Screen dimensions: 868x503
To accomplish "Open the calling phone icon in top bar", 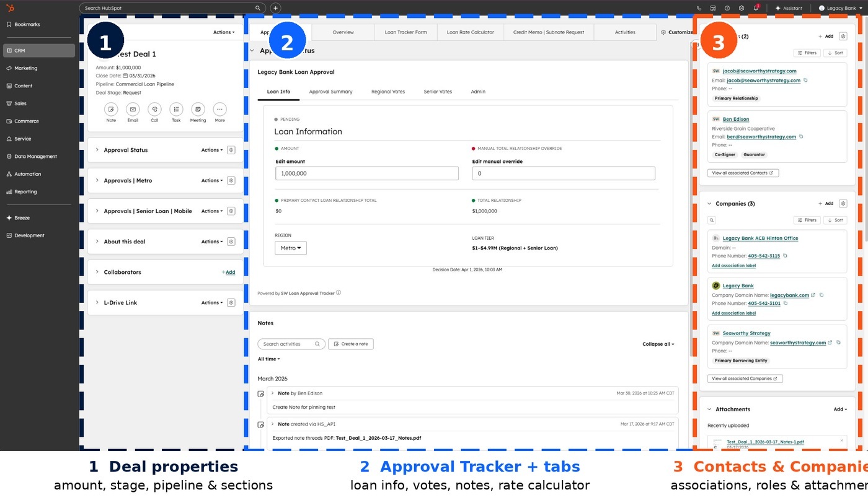I will coord(699,8).
